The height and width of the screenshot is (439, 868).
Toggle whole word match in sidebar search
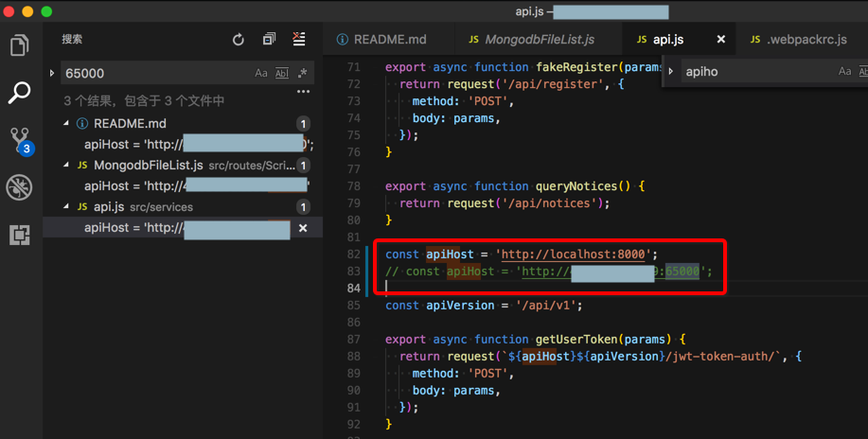(282, 74)
